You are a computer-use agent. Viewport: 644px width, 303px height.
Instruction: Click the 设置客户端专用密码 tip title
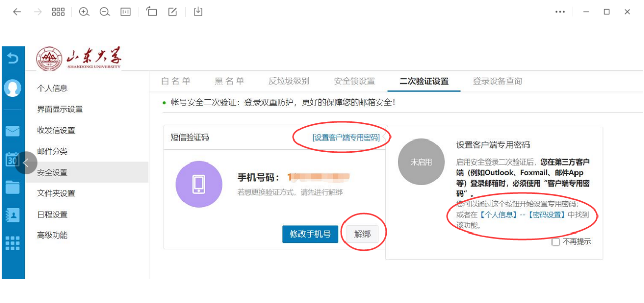[493, 145]
